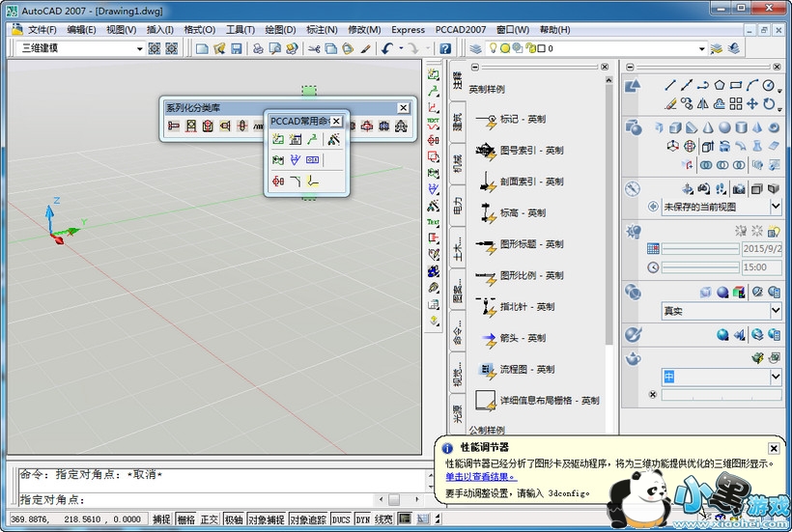Pick the 箭头 - 英制 palette tool
The width and height of the screenshot is (792, 532).
click(x=523, y=338)
